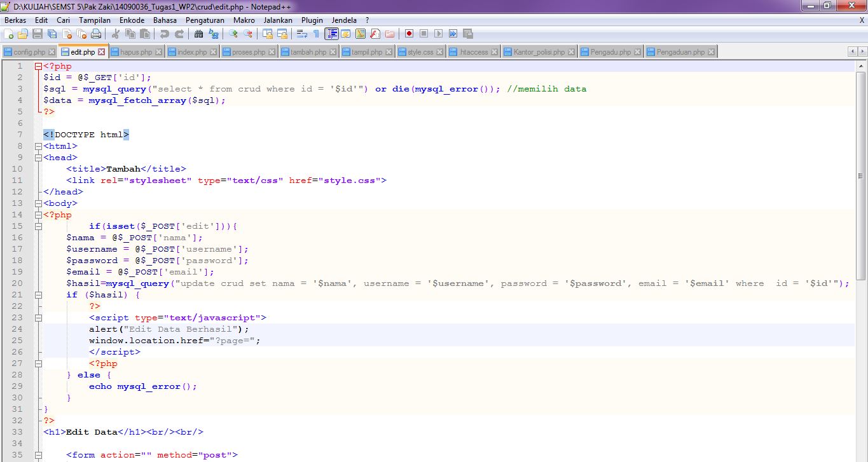The height and width of the screenshot is (462, 868).
Task: Toggle word wrap toolbar icon
Action: pos(301,34)
